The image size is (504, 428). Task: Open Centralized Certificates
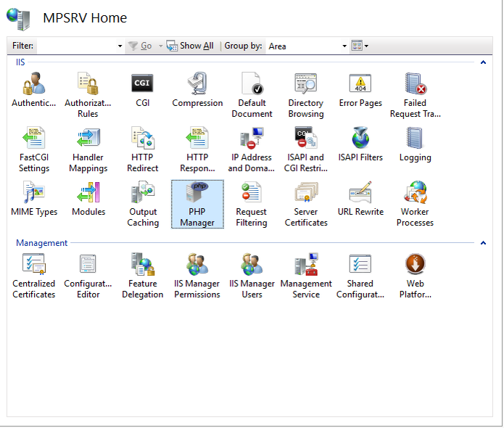pos(34,276)
